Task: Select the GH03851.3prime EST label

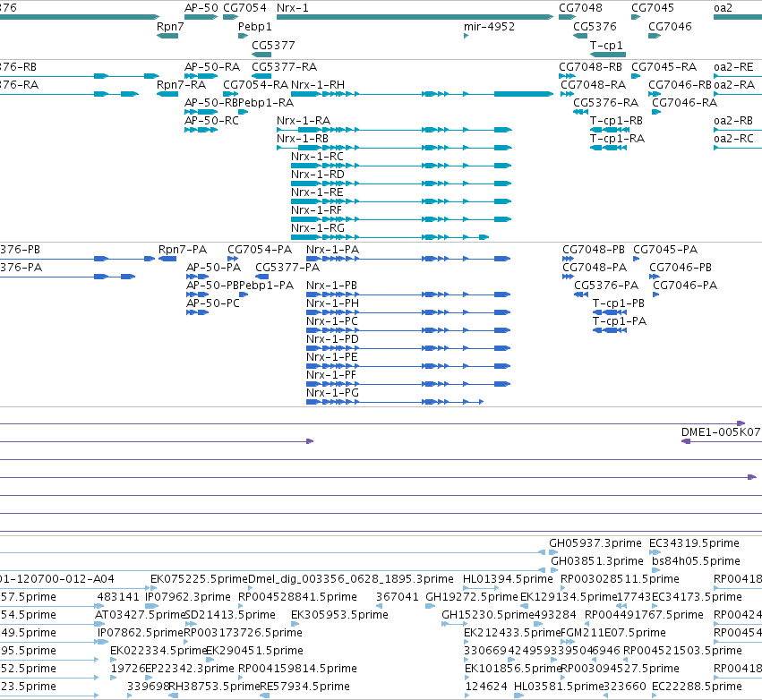Action: point(597,561)
